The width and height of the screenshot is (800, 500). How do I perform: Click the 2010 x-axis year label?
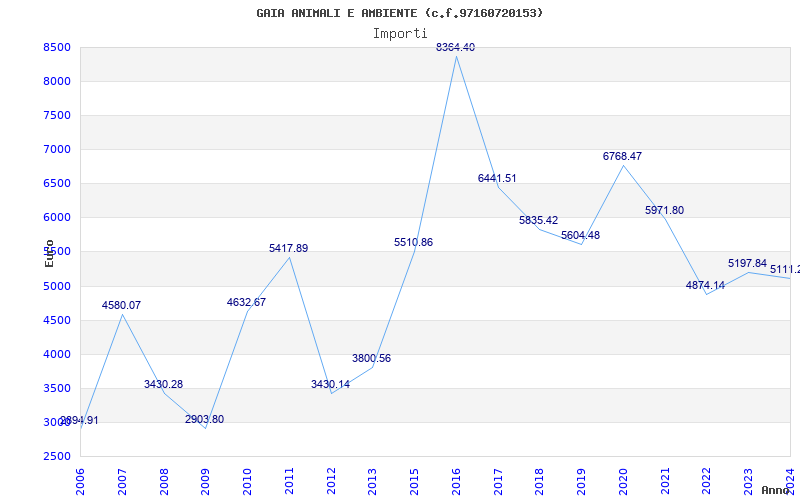pos(247,482)
